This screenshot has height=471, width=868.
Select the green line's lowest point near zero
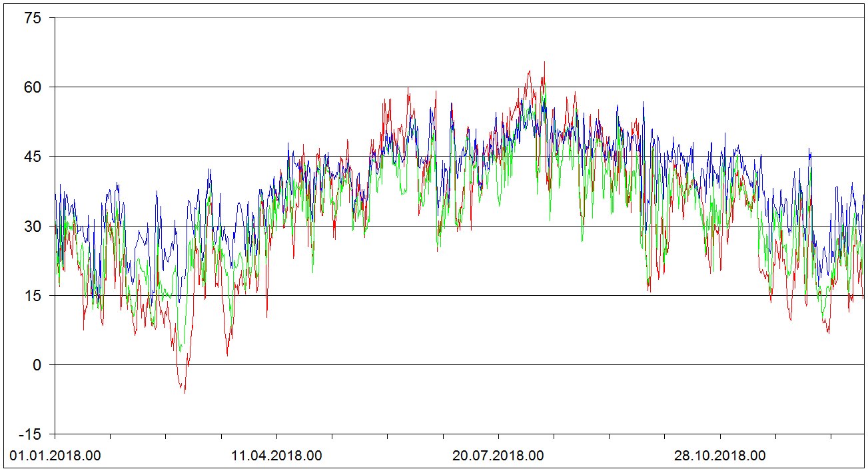180,352
